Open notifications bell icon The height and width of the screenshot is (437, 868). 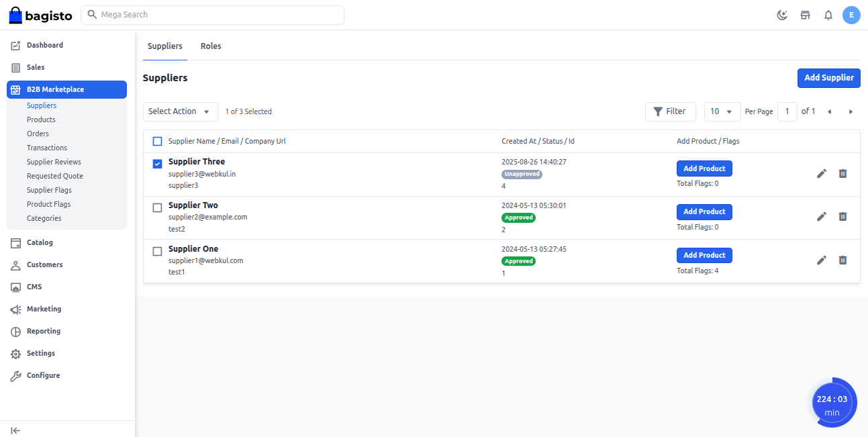[828, 15]
